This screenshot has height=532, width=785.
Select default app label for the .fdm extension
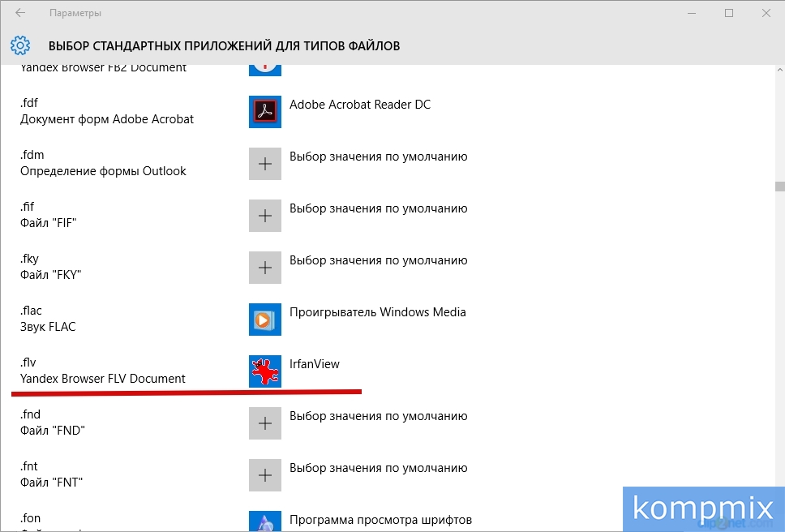pyautogui.click(x=379, y=157)
